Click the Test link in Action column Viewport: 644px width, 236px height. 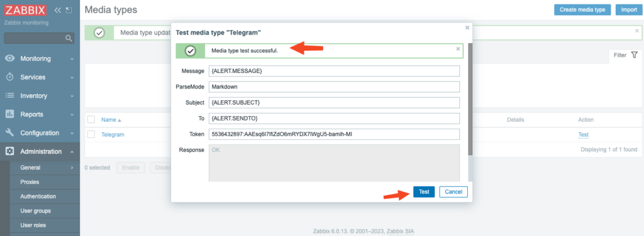(583, 134)
